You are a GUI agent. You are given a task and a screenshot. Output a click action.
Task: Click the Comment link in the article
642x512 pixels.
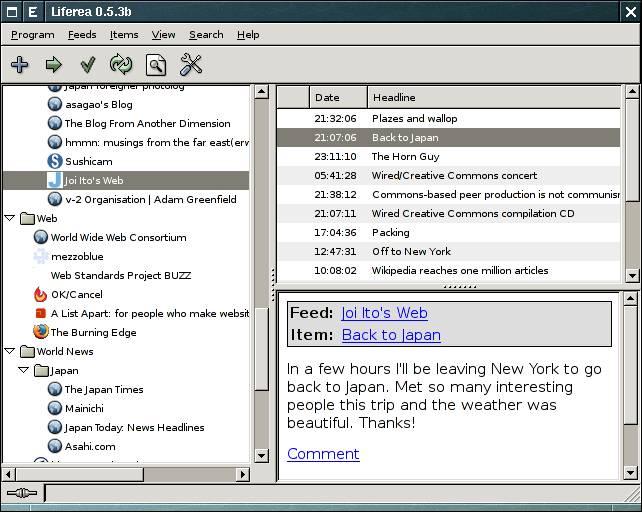[x=323, y=454]
